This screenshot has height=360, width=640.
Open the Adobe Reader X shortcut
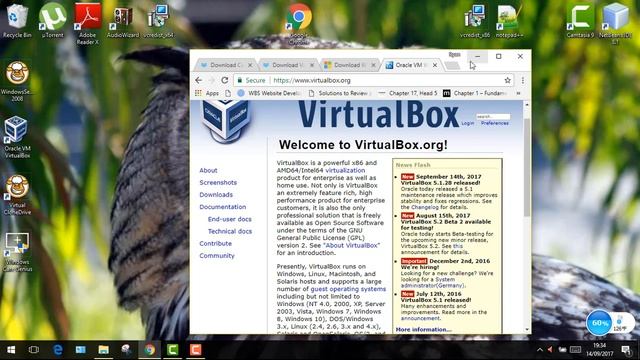point(88,24)
